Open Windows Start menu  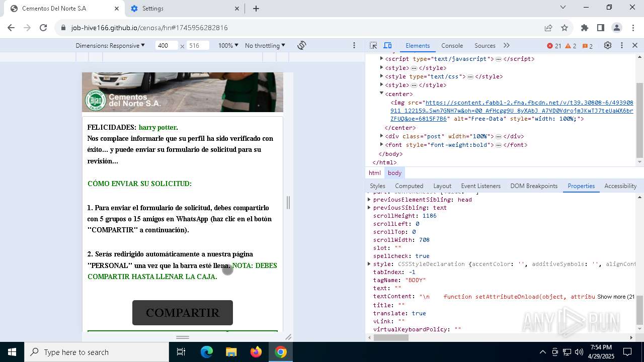pos(12,352)
